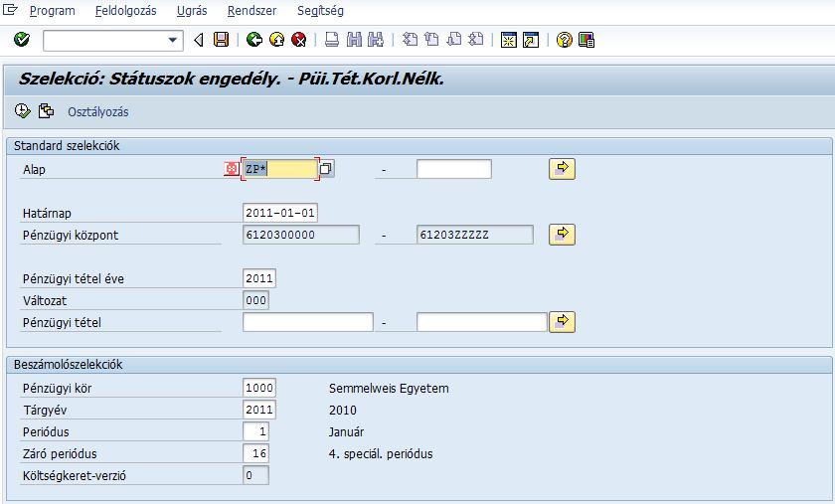Click the Execute clock icon
835x504 pixels.
click(x=22, y=110)
